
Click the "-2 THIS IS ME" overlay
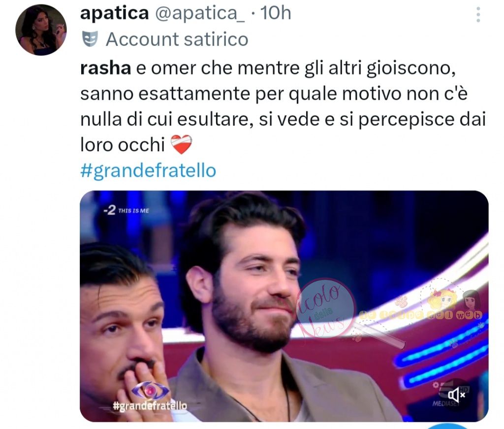point(126,210)
